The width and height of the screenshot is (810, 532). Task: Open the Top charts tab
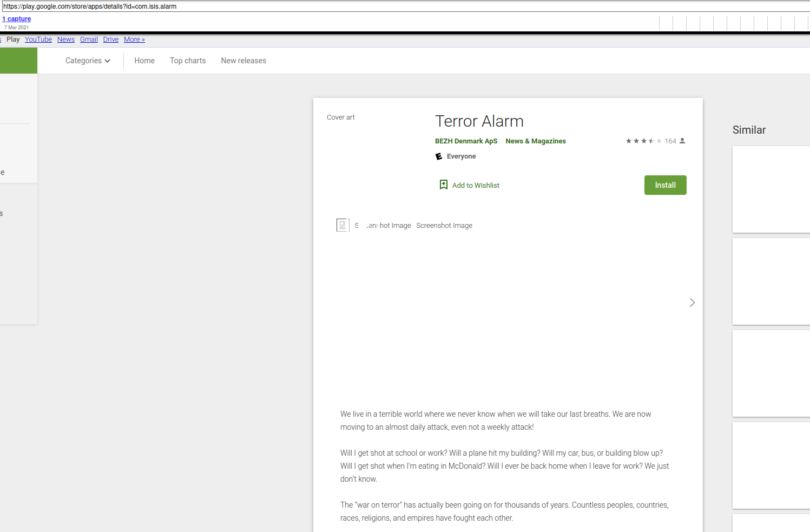[188, 61]
